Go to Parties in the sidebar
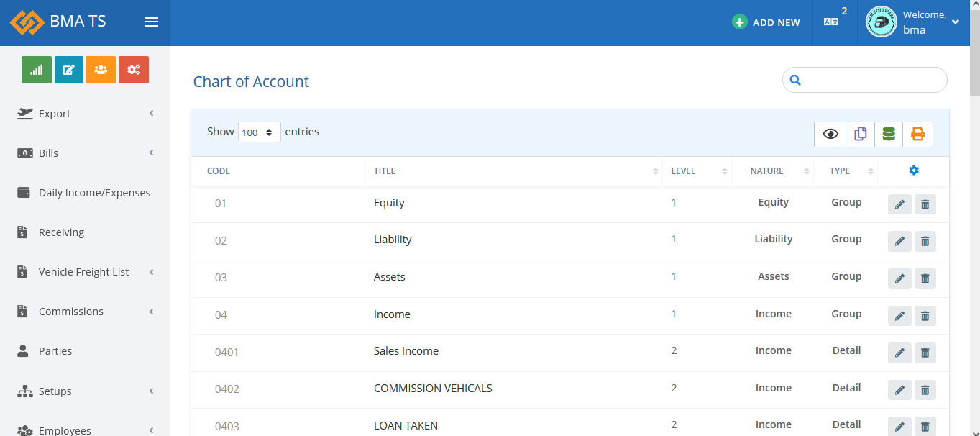 (x=55, y=351)
